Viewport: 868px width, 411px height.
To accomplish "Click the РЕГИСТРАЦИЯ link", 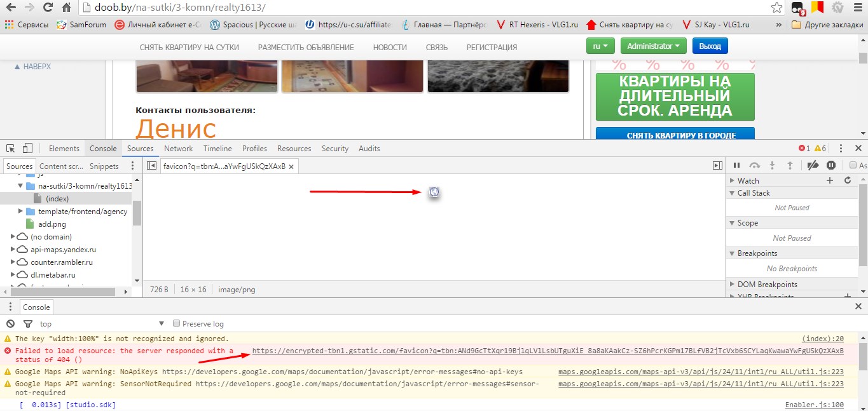I will (x=492, y=47).
